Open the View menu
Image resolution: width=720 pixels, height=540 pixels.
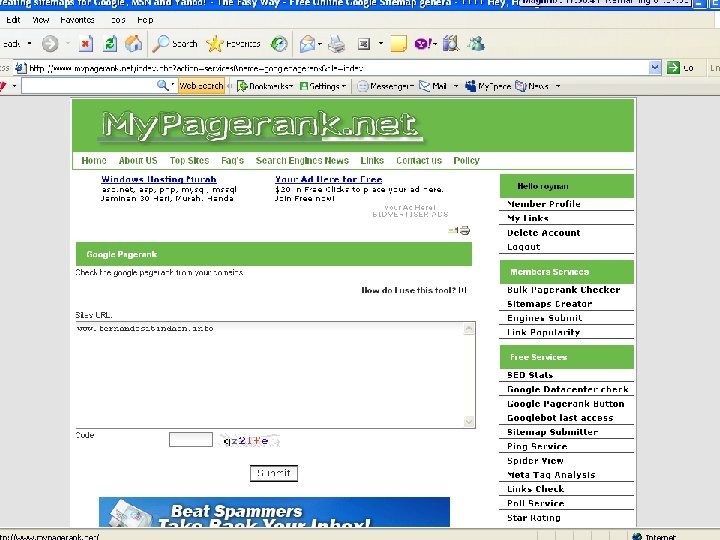40,20
